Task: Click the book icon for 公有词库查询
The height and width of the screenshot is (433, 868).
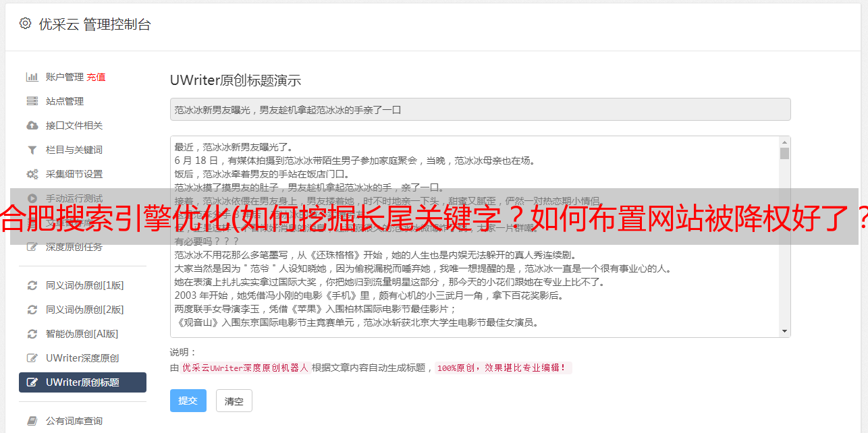Action: coord(32,421)
